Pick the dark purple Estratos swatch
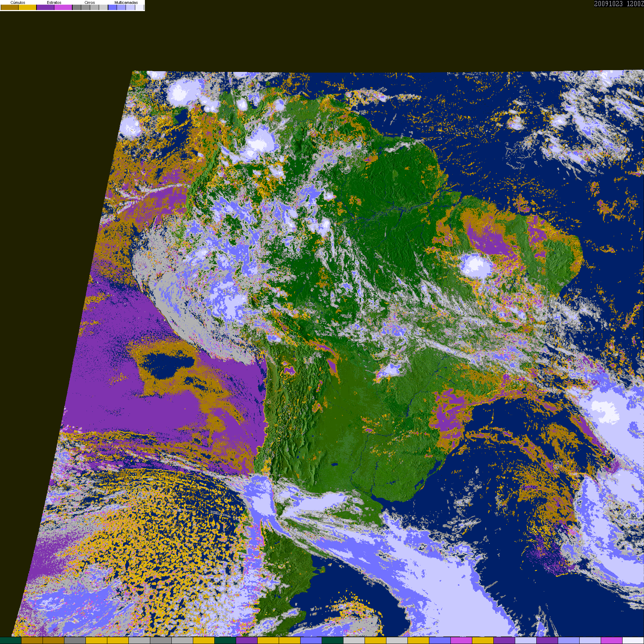Screen dimensions: 644x644 click(x=45, y=7)
